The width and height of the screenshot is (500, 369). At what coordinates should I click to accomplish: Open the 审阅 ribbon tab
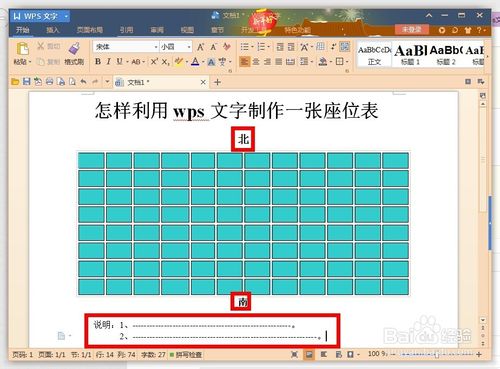157,30
